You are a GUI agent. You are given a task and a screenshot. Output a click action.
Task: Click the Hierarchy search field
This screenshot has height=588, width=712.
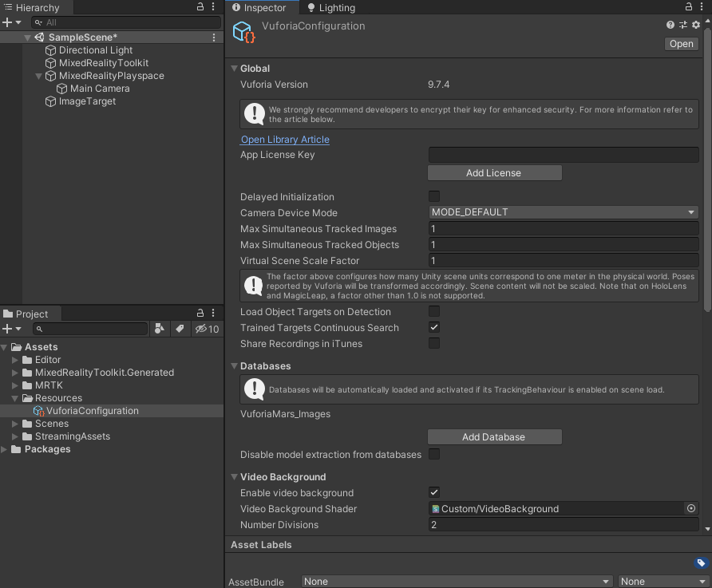(x=126, y=22)
